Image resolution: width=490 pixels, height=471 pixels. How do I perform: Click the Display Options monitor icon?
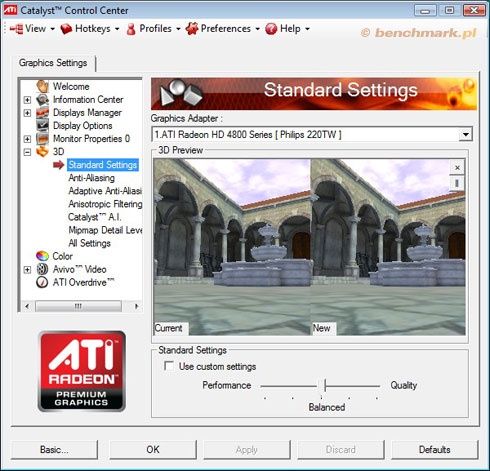pyautogui.click(x=43, y=126)
